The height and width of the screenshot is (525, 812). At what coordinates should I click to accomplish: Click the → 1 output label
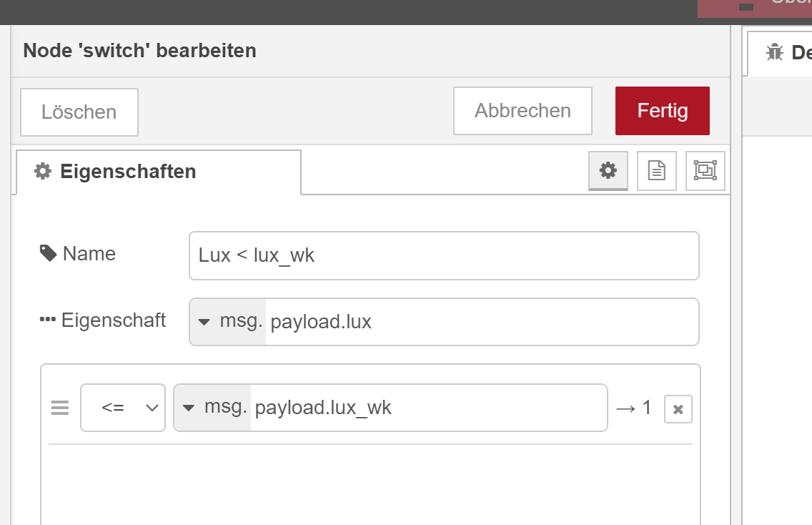coord(634,408)
